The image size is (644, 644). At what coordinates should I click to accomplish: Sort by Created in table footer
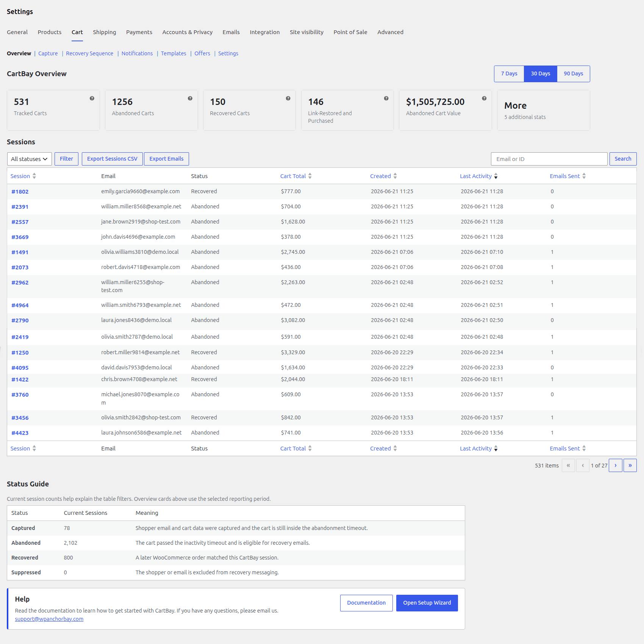(x=383, y=449)
